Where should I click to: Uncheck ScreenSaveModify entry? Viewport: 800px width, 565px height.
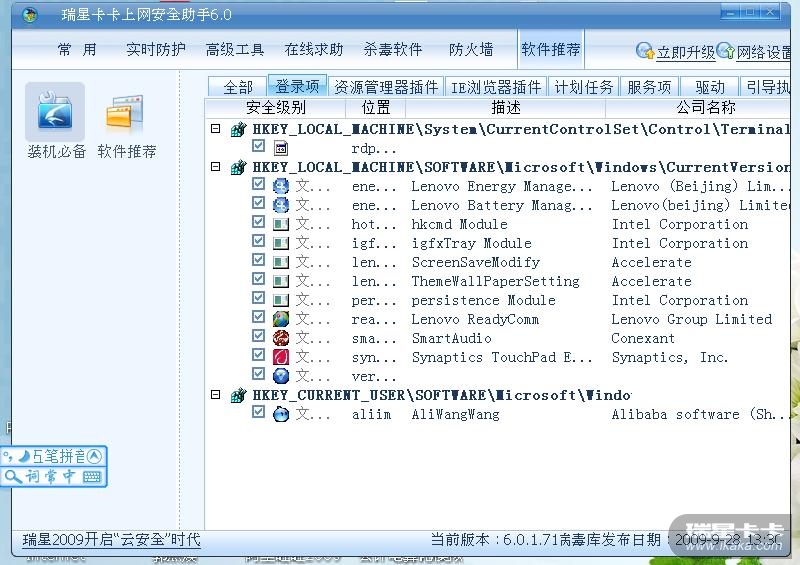(x=259, y=260)
